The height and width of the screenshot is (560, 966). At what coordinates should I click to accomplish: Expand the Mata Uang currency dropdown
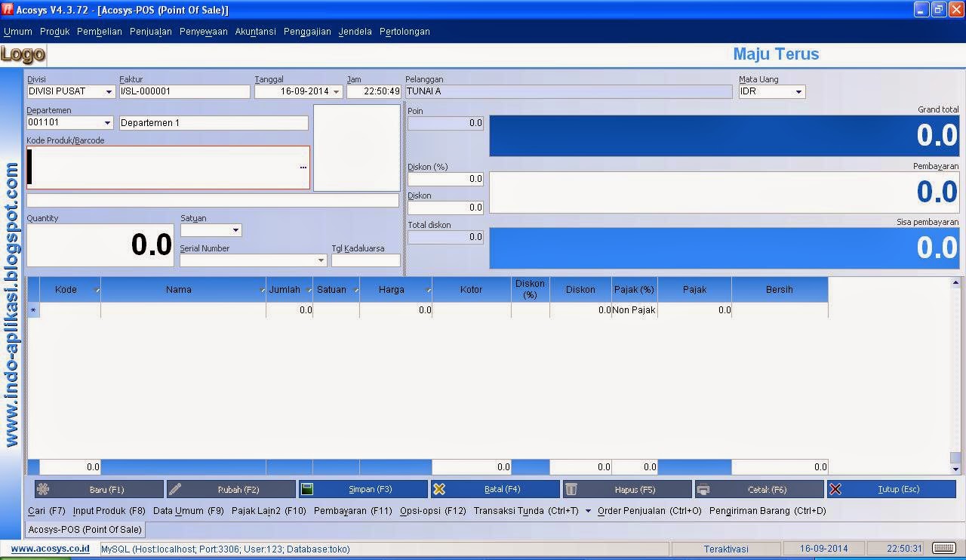tap(798, 92)
